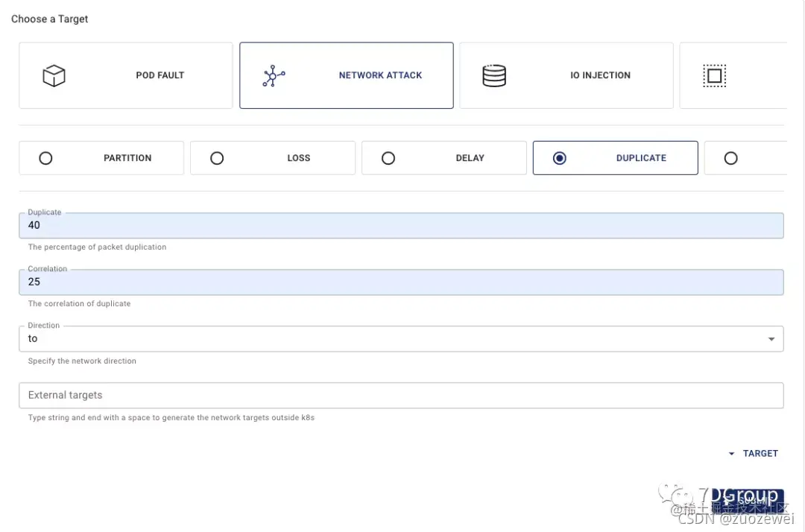The image size is (805, 532).
Task: Expand the TARGET section
Action: click(x=754, y=454)
